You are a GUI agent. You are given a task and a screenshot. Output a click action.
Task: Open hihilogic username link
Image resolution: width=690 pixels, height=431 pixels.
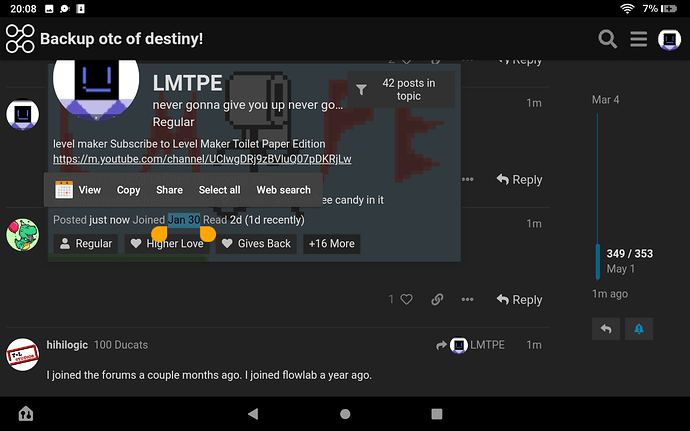(x=67, y=345)
